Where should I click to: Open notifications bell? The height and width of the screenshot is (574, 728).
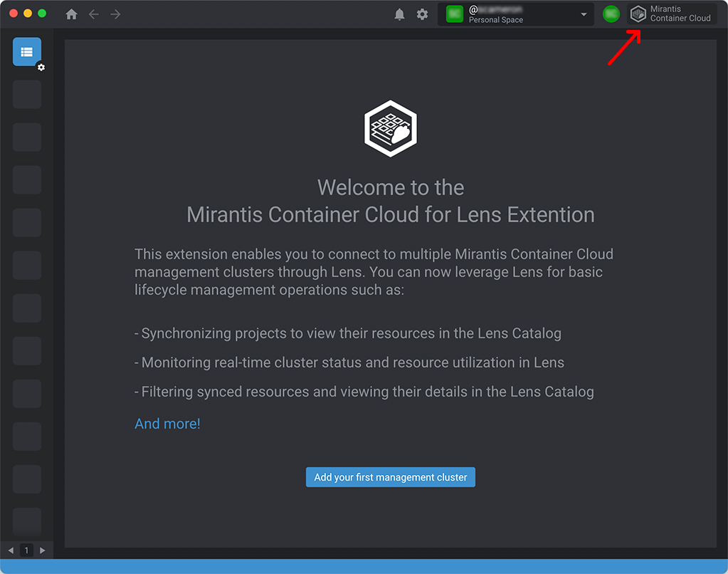click(x=399, y=14)
